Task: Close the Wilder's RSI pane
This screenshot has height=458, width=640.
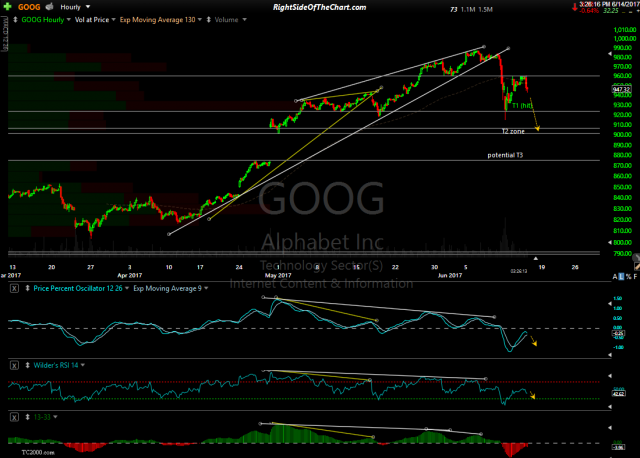Action: [14, 365]
